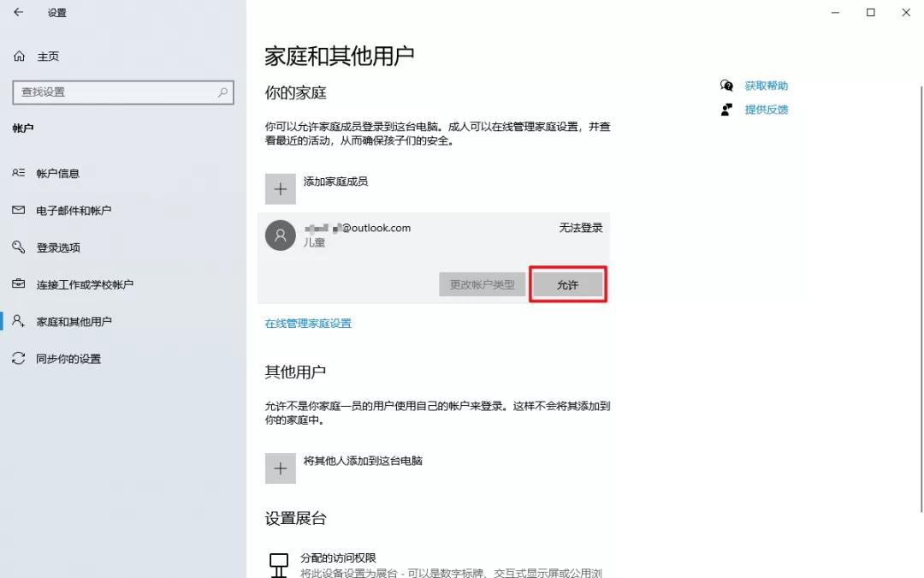924x578 pixels.
Task: Click the 获取帮助 chat icon
Action: click(726, 86)
